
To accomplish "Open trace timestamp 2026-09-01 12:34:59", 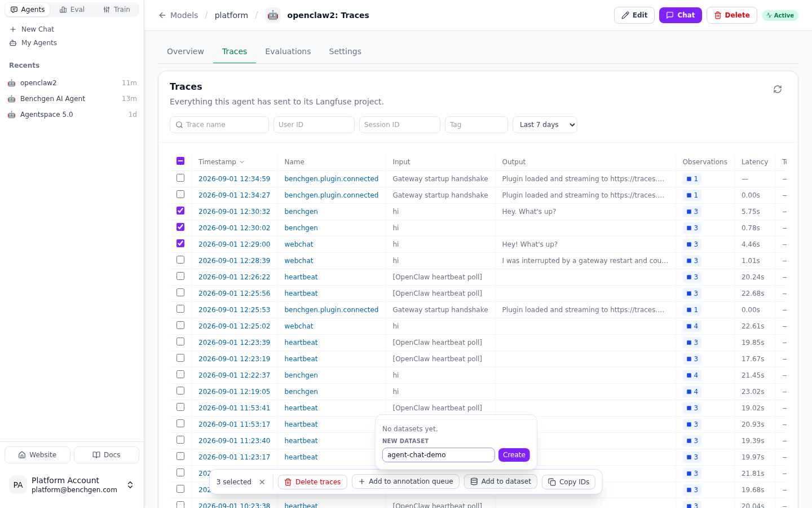I will click(234, 179).
